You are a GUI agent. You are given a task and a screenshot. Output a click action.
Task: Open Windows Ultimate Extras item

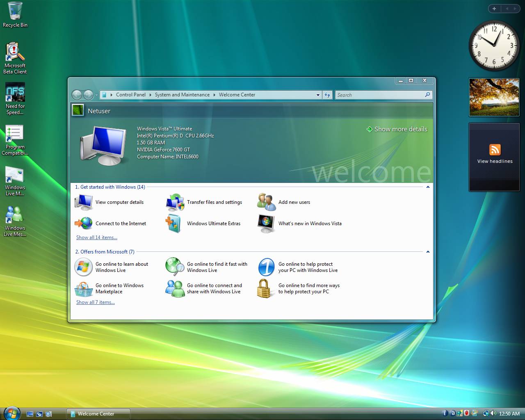pyautogui.click(x=203, y=224)
